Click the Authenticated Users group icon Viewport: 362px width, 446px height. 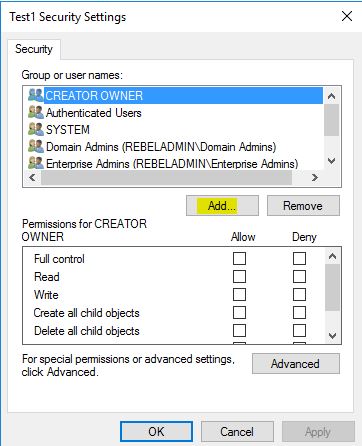36,112
